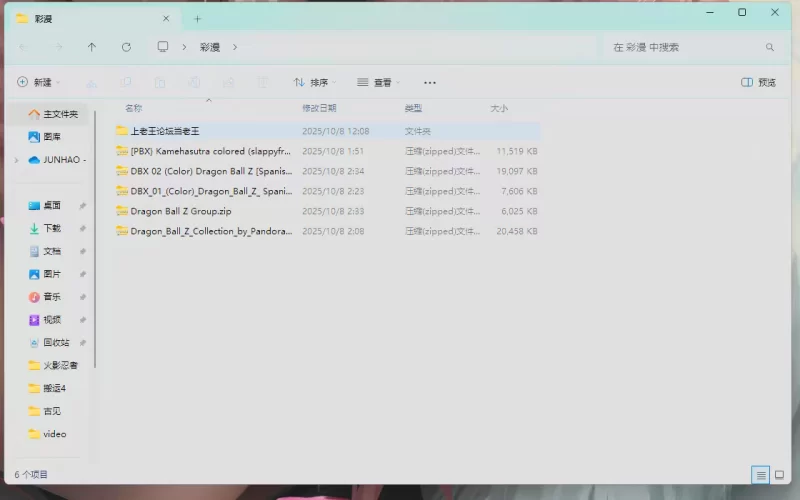Sort by 修改日期 column header

[x=319, y=108]
